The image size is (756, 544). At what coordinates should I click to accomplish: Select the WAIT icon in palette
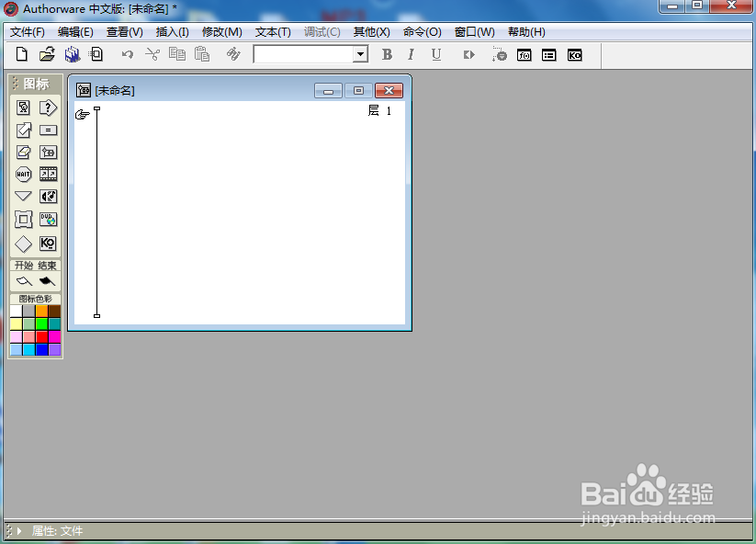(x=23, y=174)
